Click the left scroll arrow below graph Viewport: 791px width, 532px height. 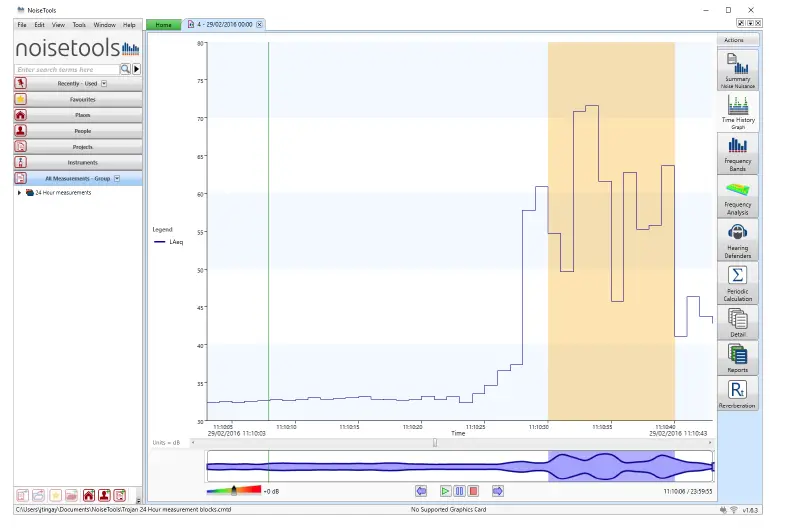pyautogui.click(x=193, y=442)
